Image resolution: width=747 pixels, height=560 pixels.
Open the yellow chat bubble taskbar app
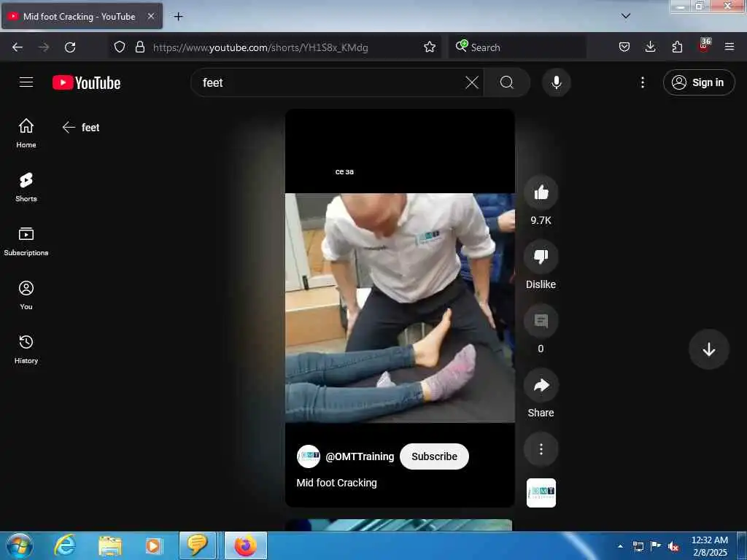pos(197,545)
